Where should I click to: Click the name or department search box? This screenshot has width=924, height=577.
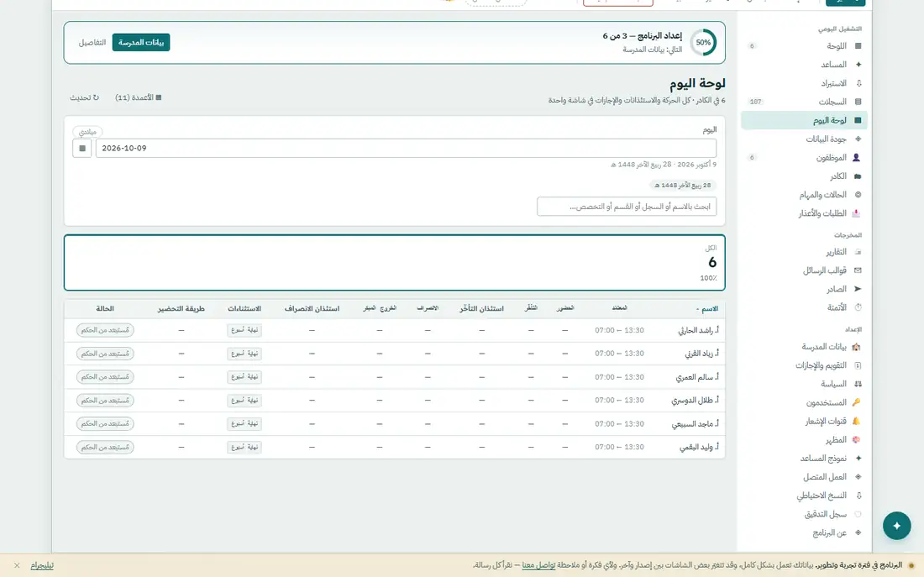[x=627, y=207]
